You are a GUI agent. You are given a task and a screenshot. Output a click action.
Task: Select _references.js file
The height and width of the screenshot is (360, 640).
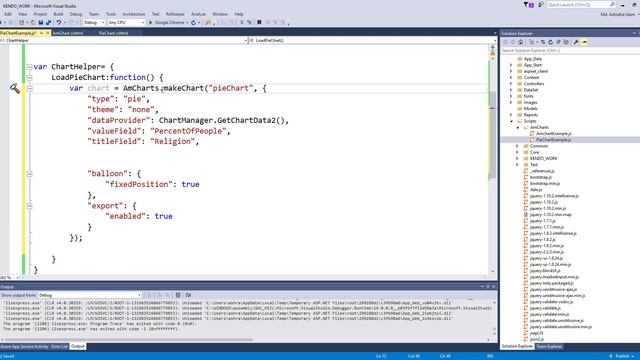pos(542,171)
